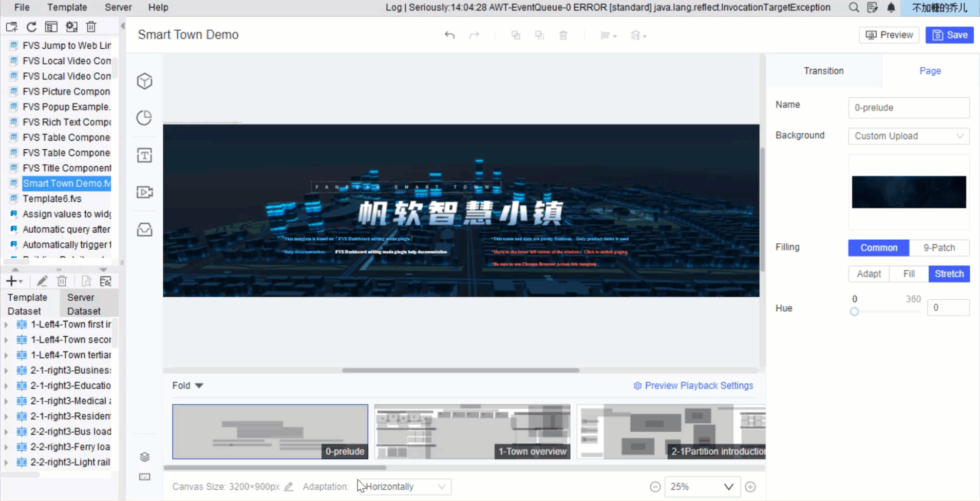
Task: Choose the Stretch fill mode
Action: coord(949,274)
